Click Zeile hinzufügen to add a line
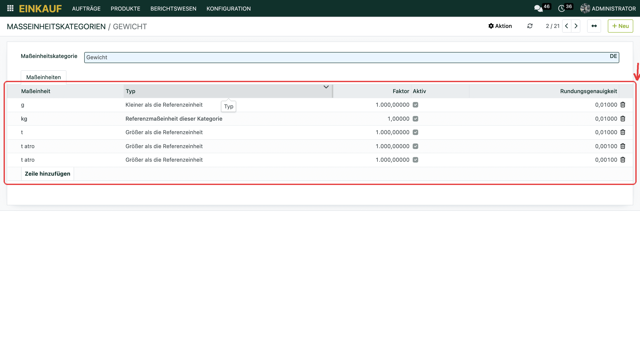Screen dimensions: 640x364 (x=47, y=174)
